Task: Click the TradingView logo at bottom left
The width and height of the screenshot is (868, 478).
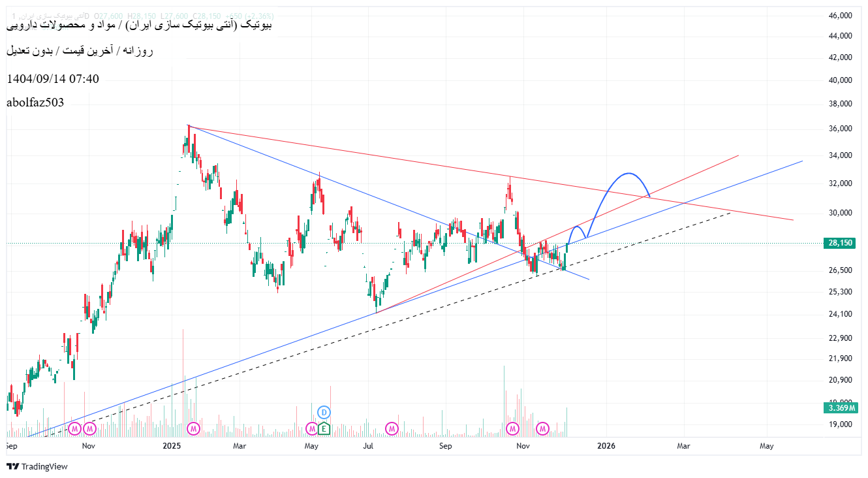Action: (x=36, y=467)
